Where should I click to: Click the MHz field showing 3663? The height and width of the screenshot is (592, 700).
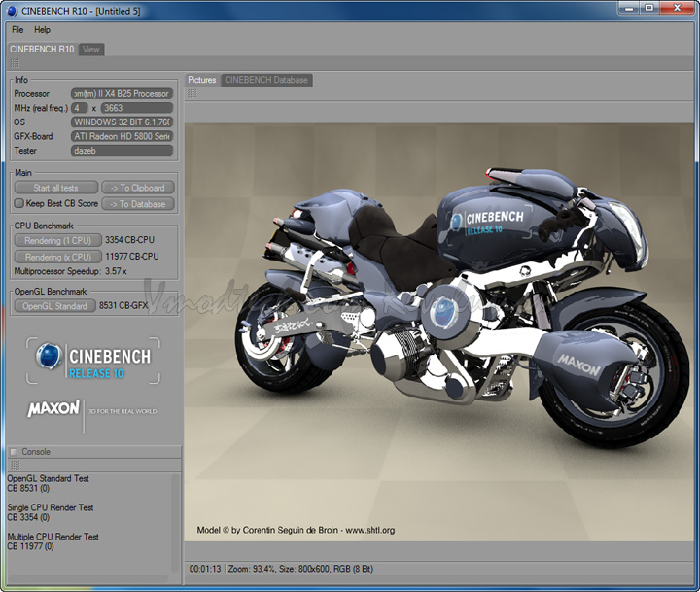pos(137,108)
